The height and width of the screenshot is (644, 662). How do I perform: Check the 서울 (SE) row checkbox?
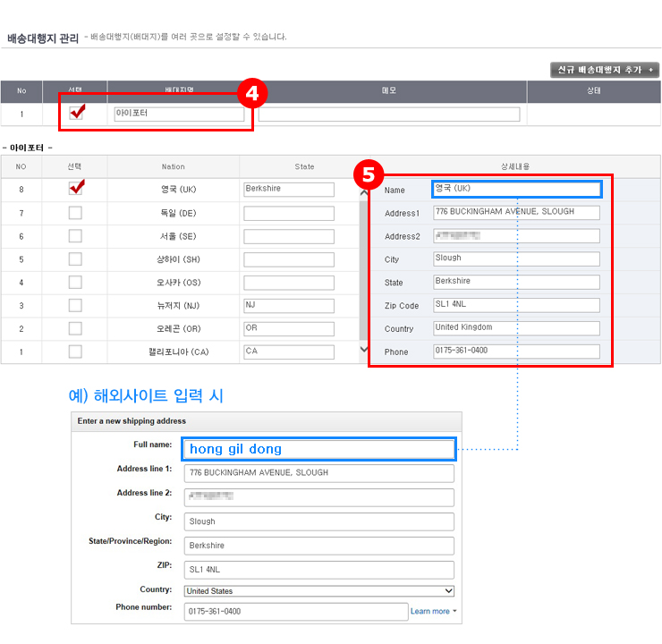pos(75,236)
